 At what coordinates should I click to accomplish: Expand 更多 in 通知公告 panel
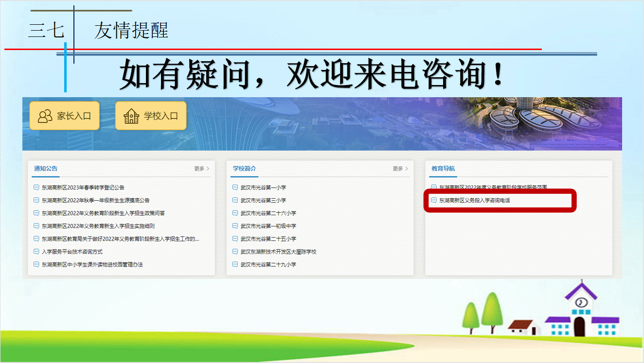click(x=201, y=169)
